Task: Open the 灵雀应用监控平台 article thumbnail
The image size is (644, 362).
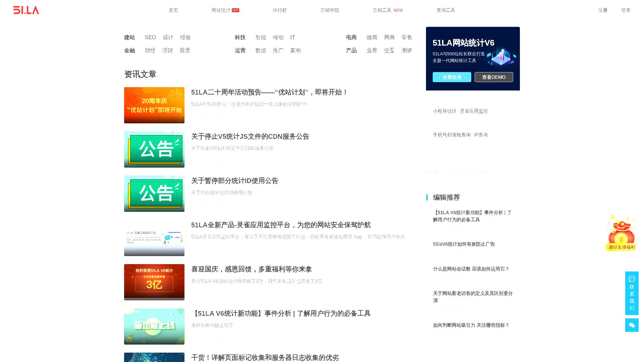Action: (154, 238)
